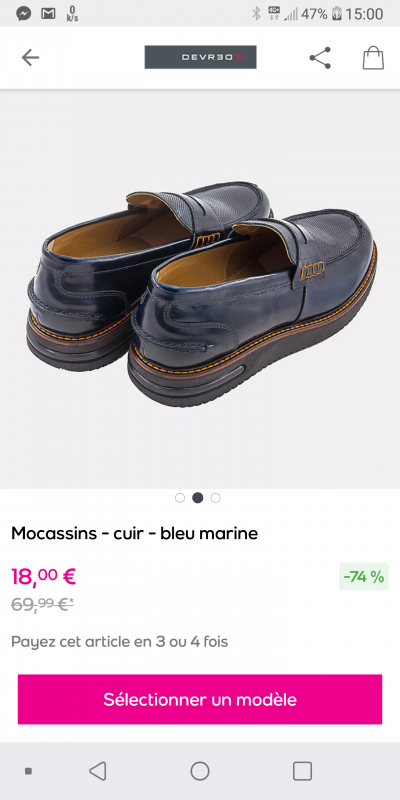Tap the Bluetooth status icon
Image resolution: width=400 pixels, height=800 pixels.
(256, 14)
